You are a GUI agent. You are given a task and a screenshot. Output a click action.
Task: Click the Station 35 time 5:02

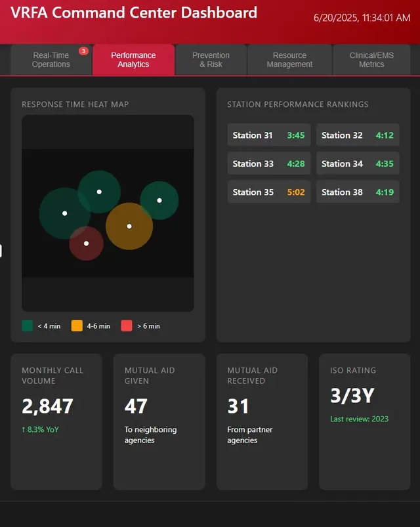coord(296,192)
